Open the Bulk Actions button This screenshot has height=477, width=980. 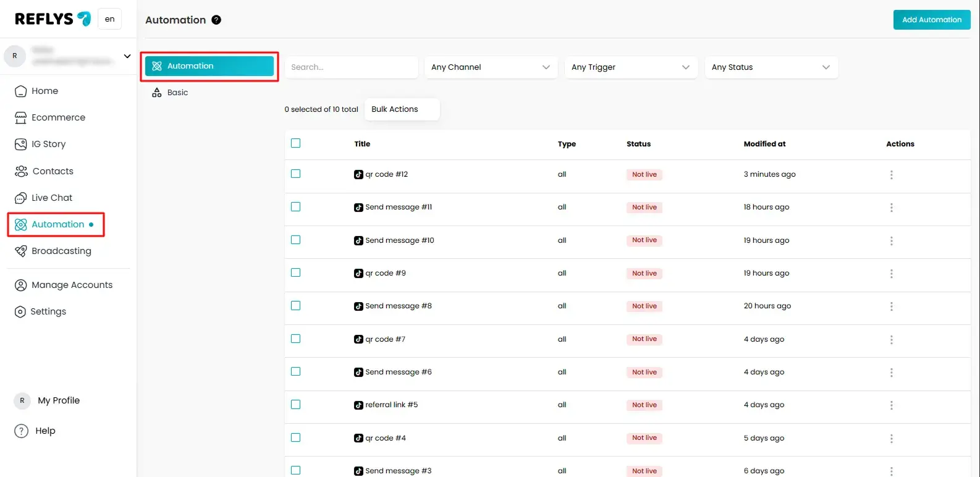402,109
